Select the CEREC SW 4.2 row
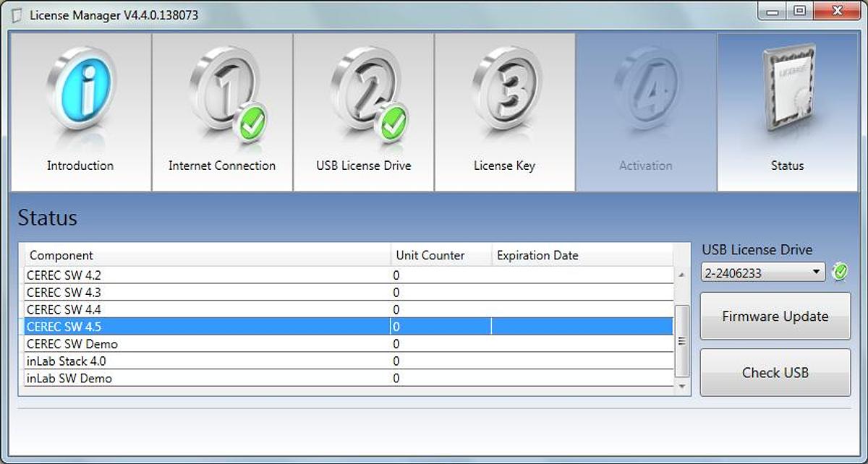Screen dimensions: 868x464 point(349,275)
